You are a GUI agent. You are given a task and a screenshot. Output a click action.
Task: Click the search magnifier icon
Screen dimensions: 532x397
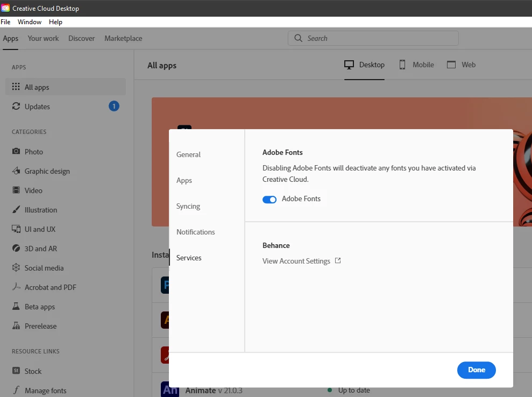point(298,38)
